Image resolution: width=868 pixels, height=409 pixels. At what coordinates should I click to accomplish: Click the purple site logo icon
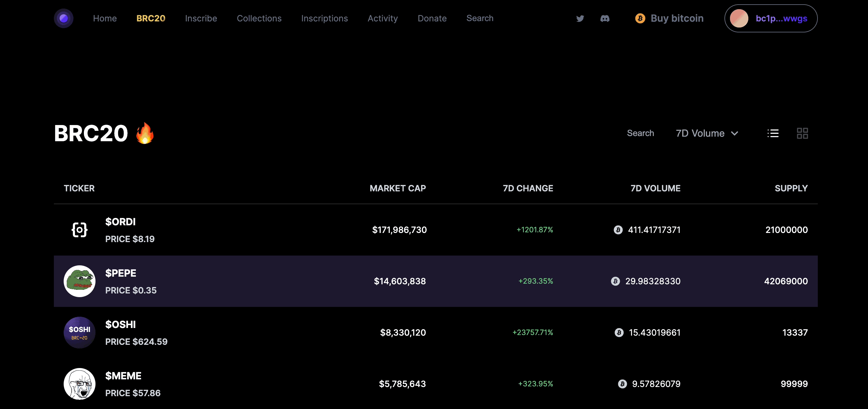[x=63, y=18]
